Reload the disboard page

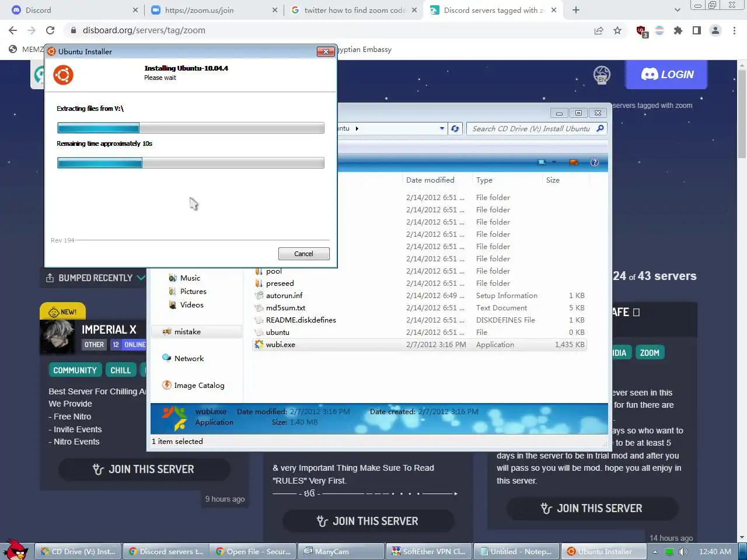pos(50,30)
